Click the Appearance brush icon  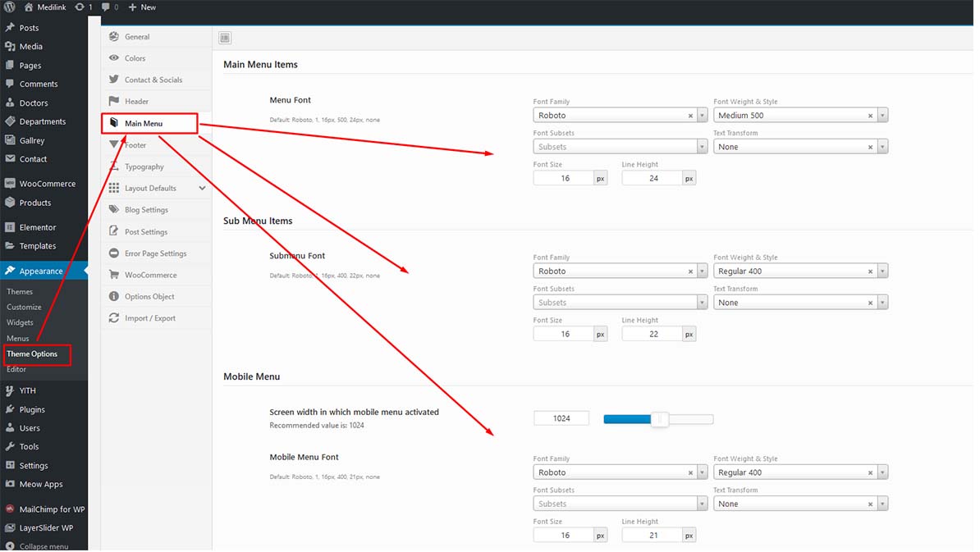pyautogui.click(x=10, y=271)
